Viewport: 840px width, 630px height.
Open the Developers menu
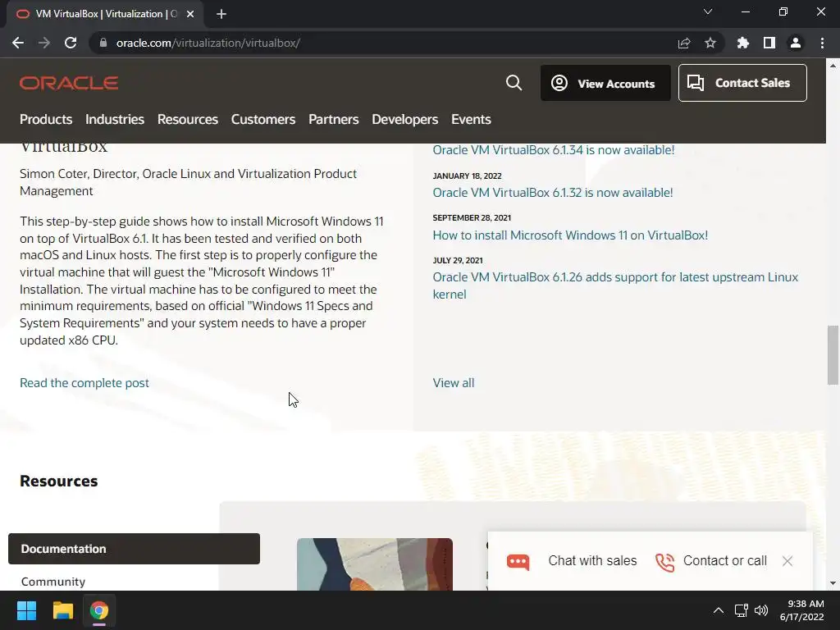tap(405, 120)
